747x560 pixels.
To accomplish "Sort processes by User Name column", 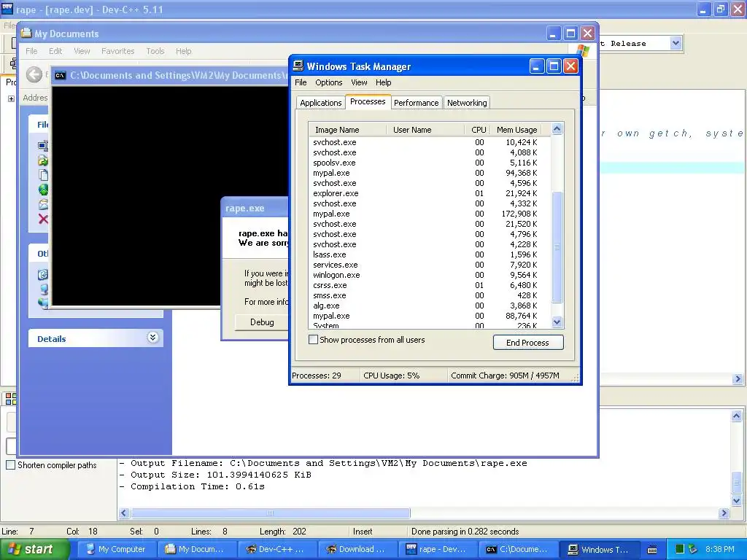I will (x=425, y=130).
